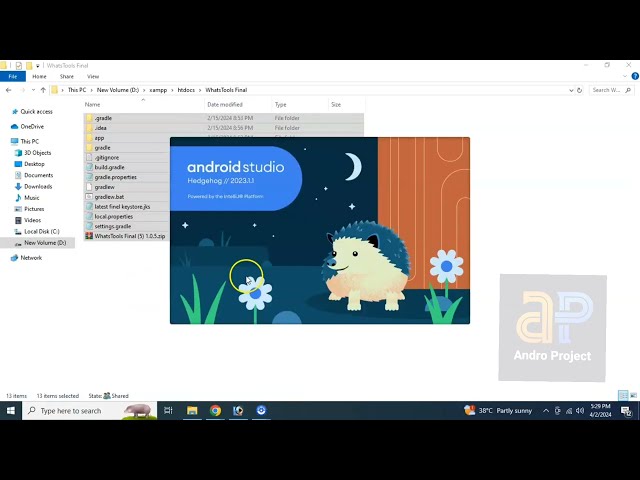The image size is (640, 480).
Task: Select Local Disk (C:) in sidebar
Action: point(37,231)
